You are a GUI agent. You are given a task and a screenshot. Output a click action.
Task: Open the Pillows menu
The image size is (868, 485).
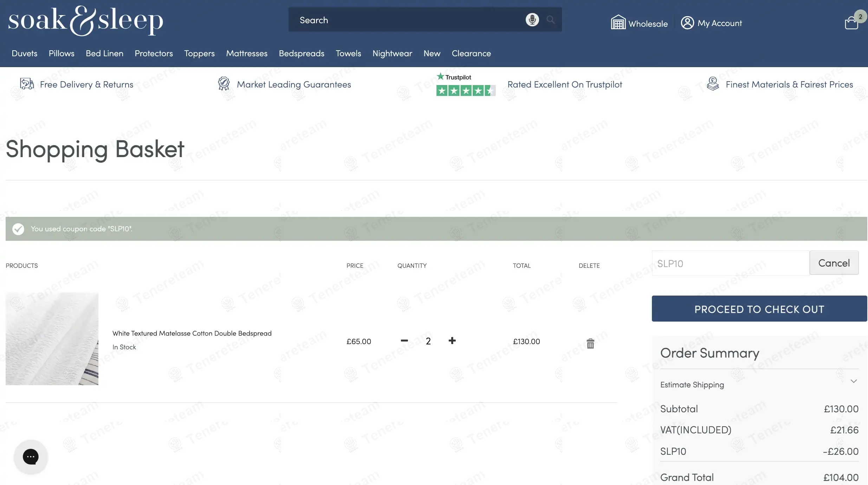click(61, 53)
